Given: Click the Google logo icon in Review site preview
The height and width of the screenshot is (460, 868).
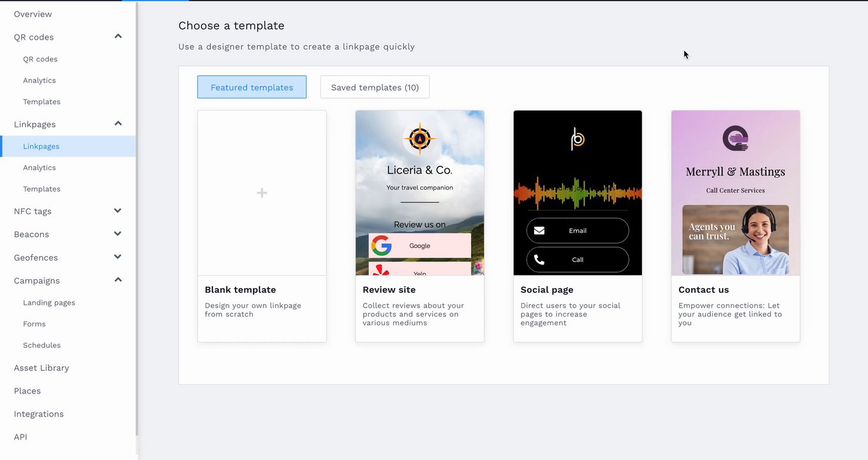Looking at the screenshot, I should click(x=382, y=245).
